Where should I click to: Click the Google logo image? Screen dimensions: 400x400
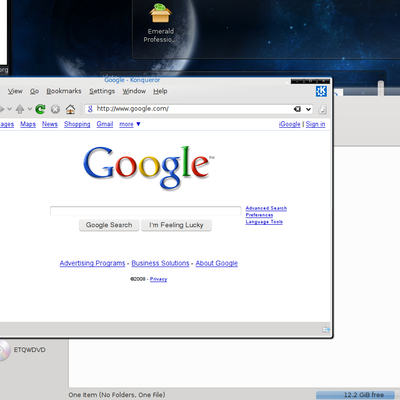pos(149,168)
